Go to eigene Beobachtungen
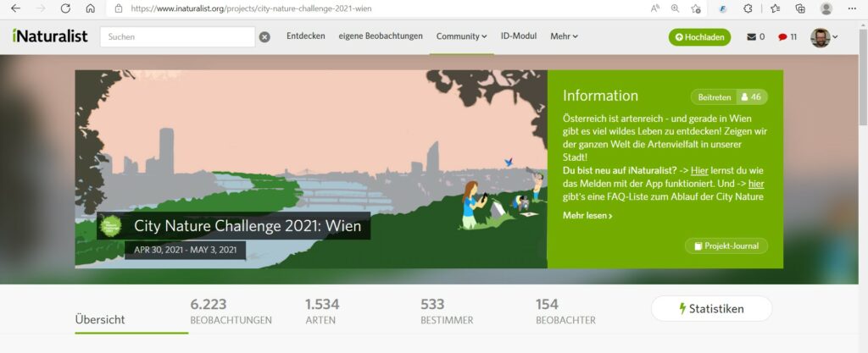The height and width of the screenshot is (353, 868). pos(381,36)
